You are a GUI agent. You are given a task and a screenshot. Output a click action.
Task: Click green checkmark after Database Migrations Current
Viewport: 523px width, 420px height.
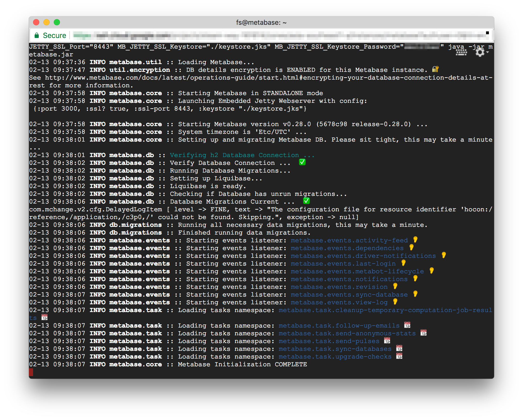click(x=306, y=201)
